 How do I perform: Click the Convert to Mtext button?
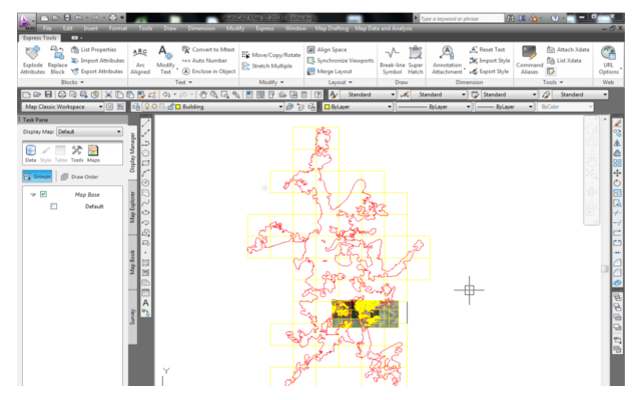click(209, 49)
